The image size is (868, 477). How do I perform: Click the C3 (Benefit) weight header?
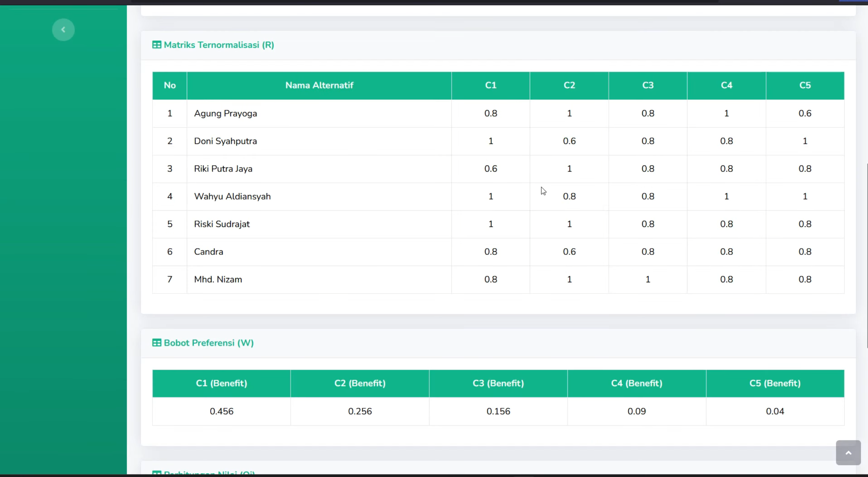pyautogui.click(x=498, y=383)
